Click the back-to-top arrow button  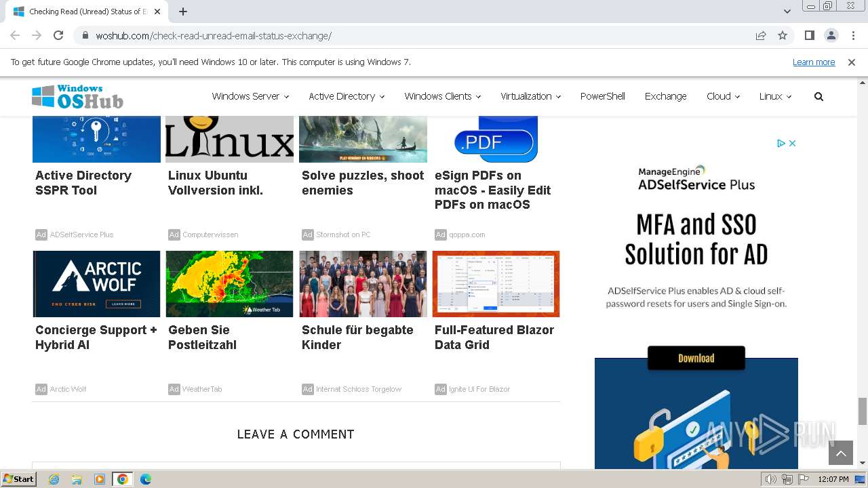pyautogui.click(x=841, y=453)
